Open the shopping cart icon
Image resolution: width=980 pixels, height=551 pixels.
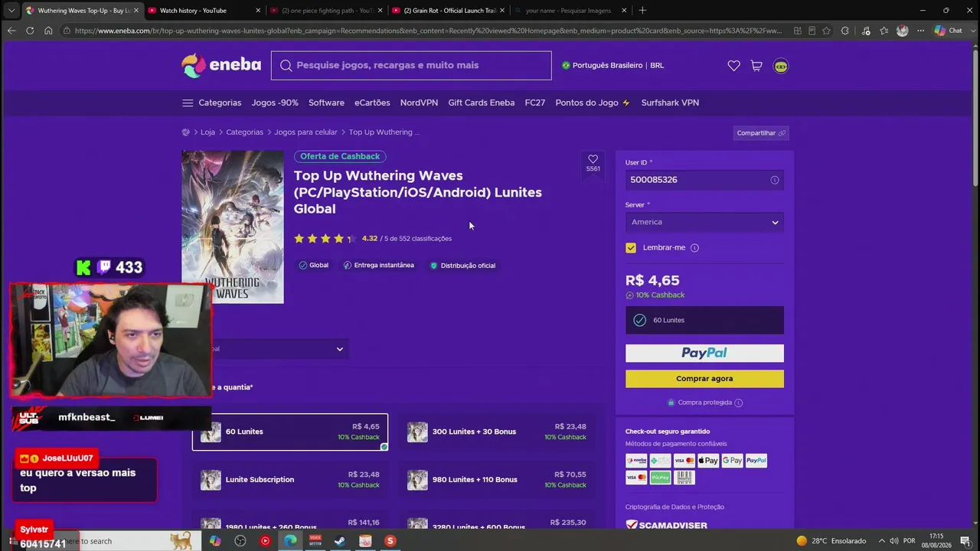[x=756, y=66]
